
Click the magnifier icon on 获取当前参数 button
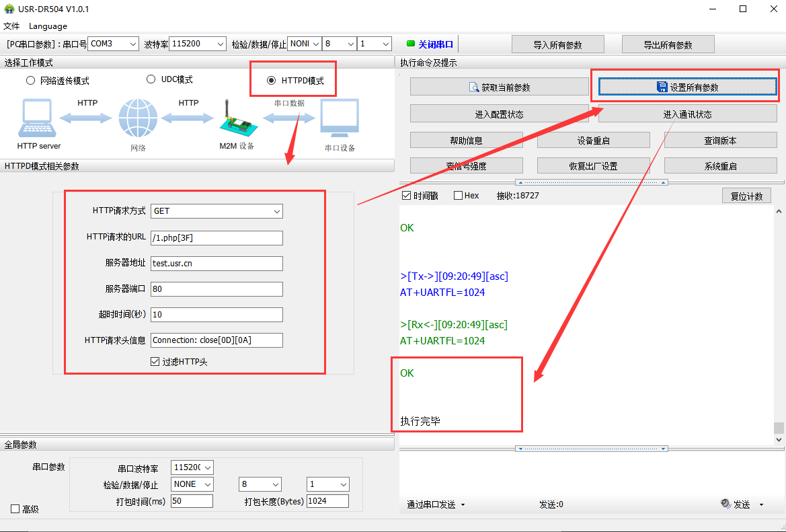(x=473, y=87)
